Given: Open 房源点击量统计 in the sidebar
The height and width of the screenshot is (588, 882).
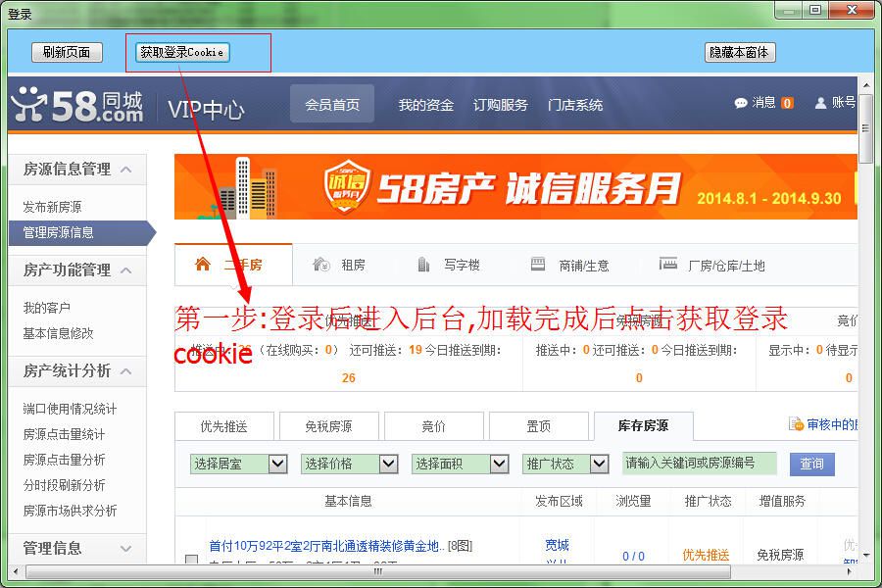Looking at the screenshot, I should pos(64,434).
